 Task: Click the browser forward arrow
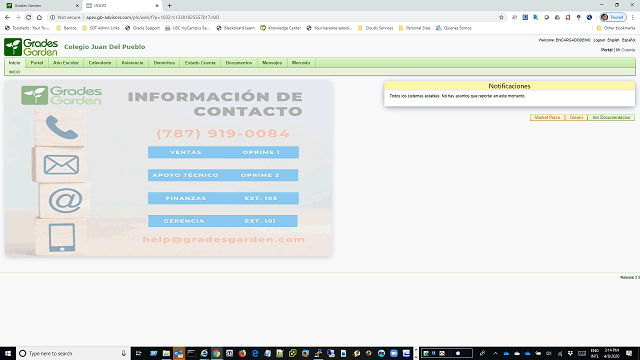[x=18, y=17]
